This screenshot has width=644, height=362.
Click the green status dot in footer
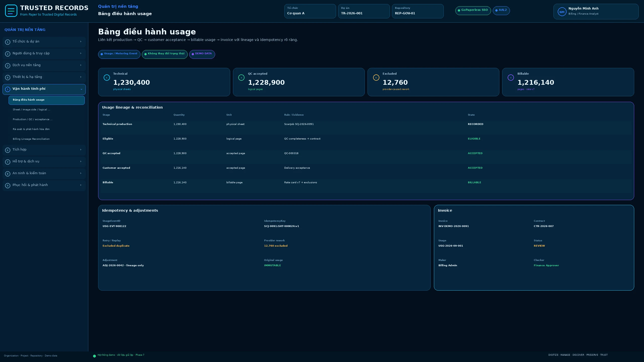click(x=94, y=356)
